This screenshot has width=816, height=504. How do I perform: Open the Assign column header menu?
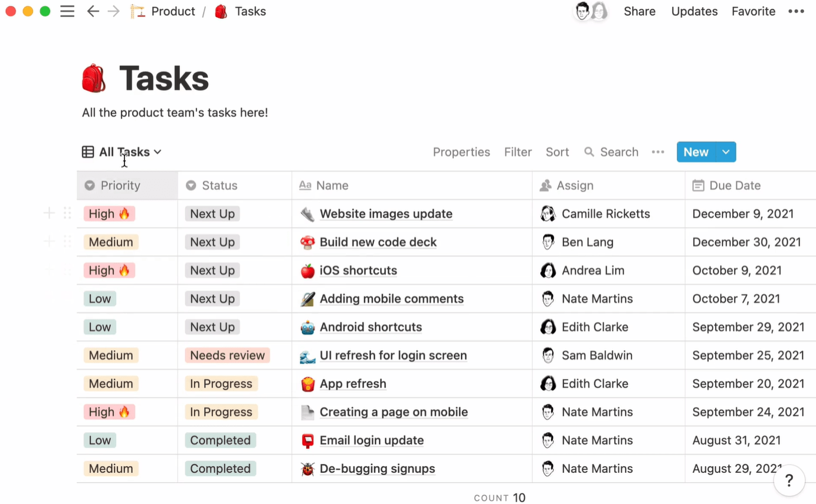[608, 186]
